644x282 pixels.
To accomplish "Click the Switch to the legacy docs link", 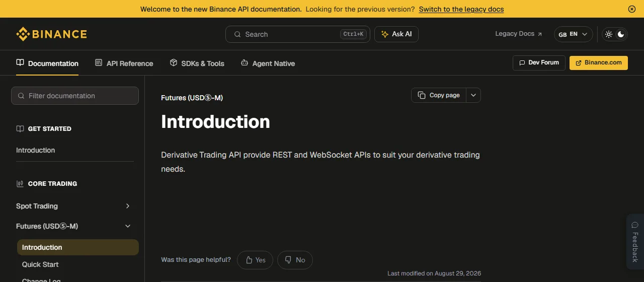I will [x=461, y=9].
